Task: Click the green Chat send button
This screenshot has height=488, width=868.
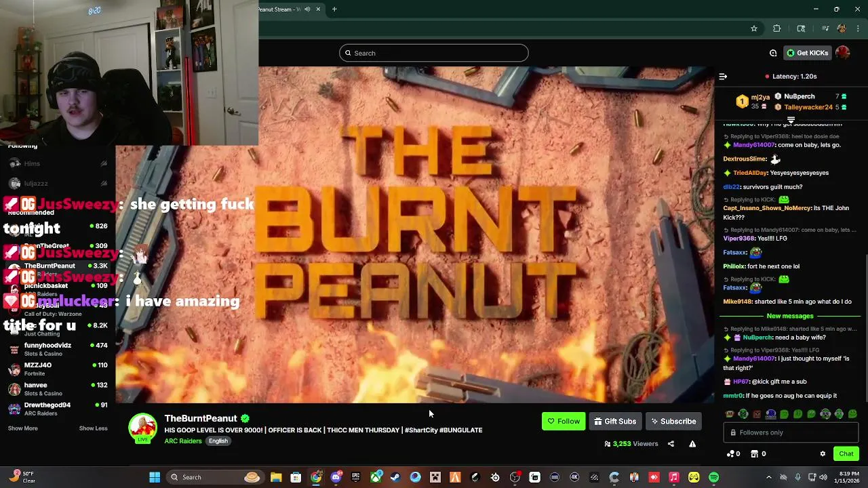Action: 846,453
